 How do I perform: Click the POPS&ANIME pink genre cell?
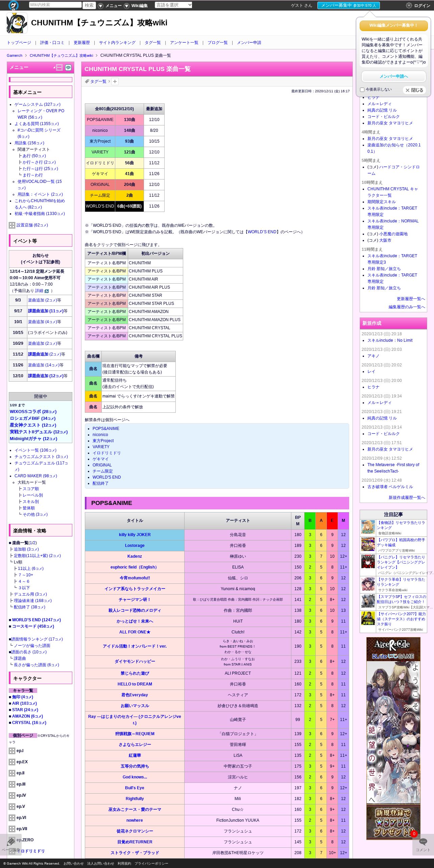tap(100, 120)
